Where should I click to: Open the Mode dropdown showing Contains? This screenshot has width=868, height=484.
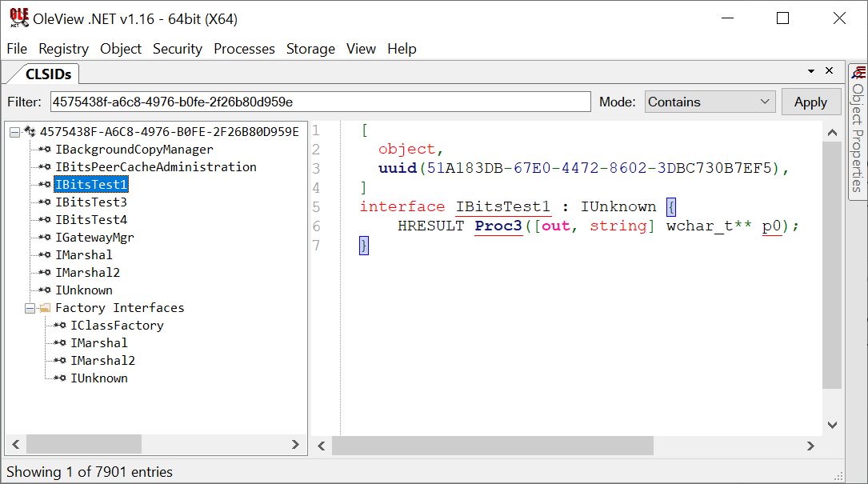pyautogui.click(x=710, y=102)
